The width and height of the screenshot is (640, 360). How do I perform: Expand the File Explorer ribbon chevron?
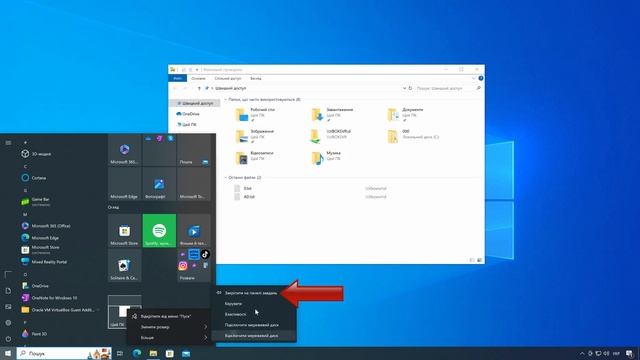point(474,78)
